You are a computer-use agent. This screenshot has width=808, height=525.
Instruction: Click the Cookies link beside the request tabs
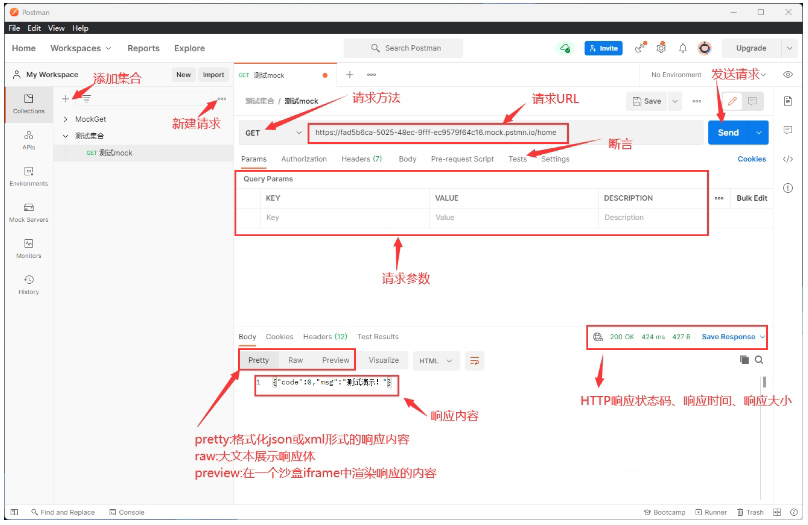click(x=752, y=159)
